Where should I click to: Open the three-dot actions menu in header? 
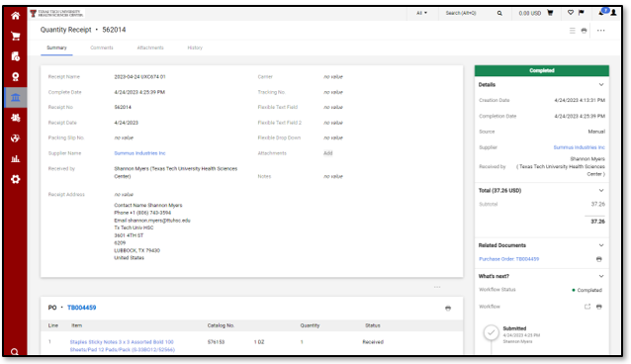pos(600,31)
